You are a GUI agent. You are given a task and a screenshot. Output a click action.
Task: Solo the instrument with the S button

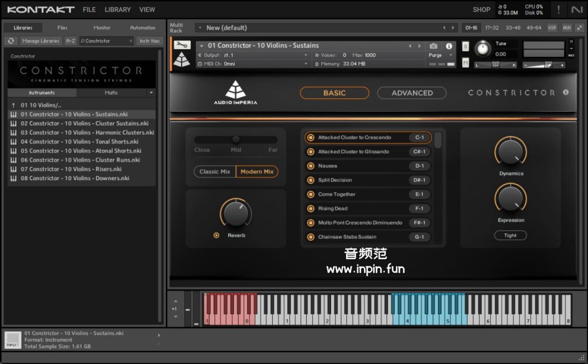(x=465, y=47)
